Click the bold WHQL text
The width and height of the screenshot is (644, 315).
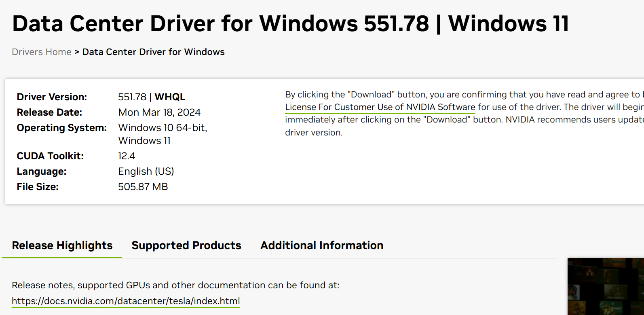point(170,97)
